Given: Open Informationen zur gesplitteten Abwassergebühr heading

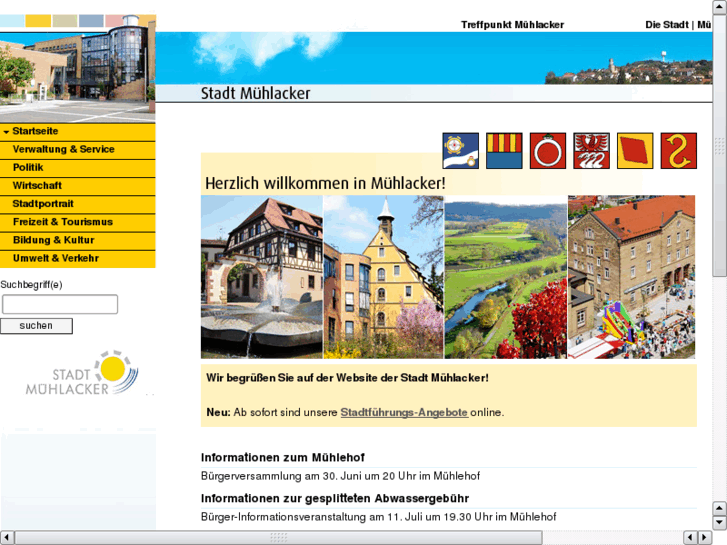Looking at the screenshot, I should tap(335, 498).
